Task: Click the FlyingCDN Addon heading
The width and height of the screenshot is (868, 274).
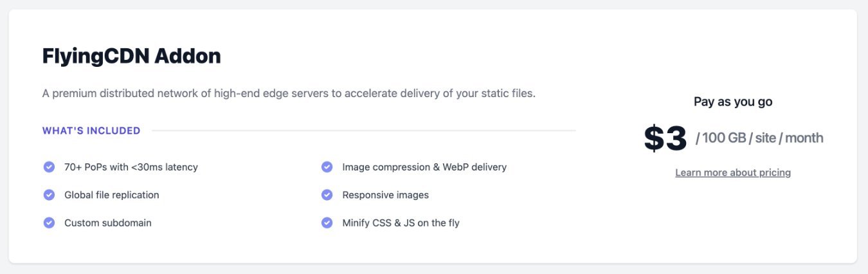Action: [131, 57]
